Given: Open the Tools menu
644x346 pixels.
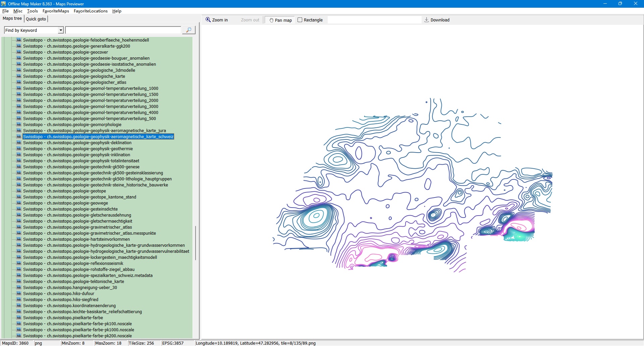Looking at the screenshot, I should pyautogui.click(x=32, y=11).
